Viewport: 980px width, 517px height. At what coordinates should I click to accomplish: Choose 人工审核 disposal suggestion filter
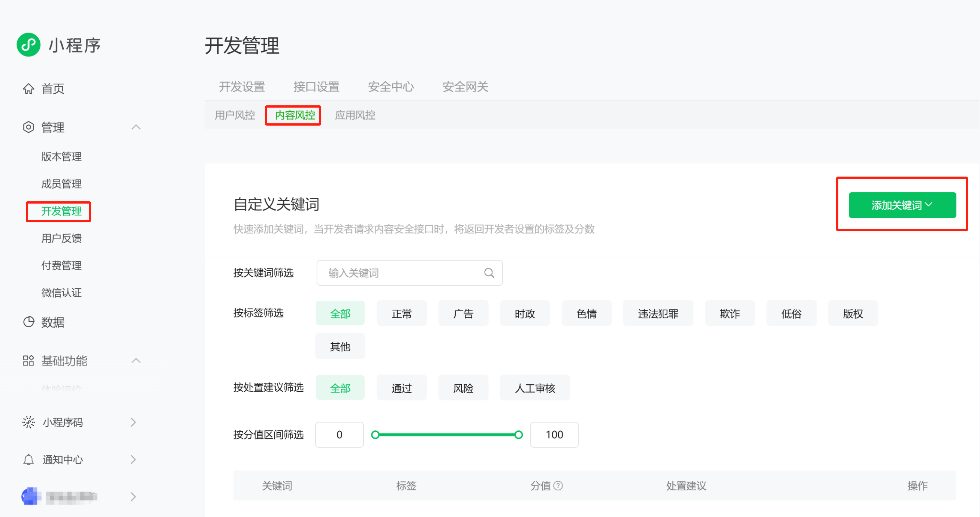coord(534,388)
